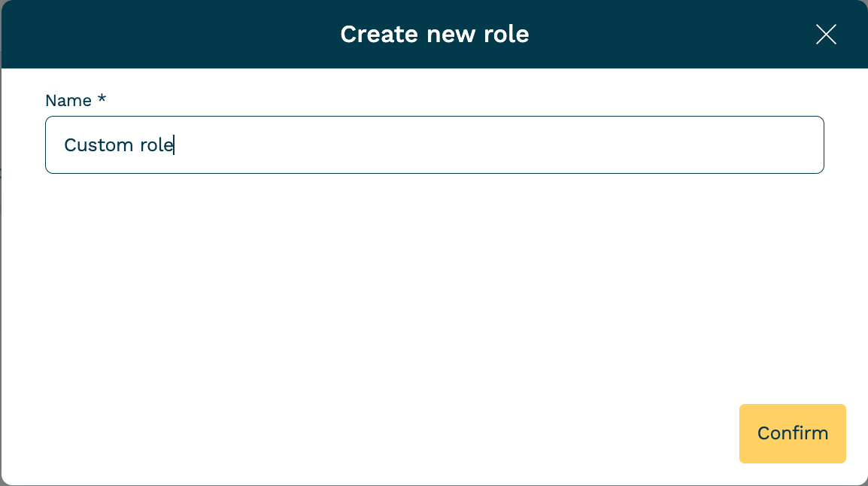
Task: Click the "Create new role" dialog title
Action: pos(434,35)
